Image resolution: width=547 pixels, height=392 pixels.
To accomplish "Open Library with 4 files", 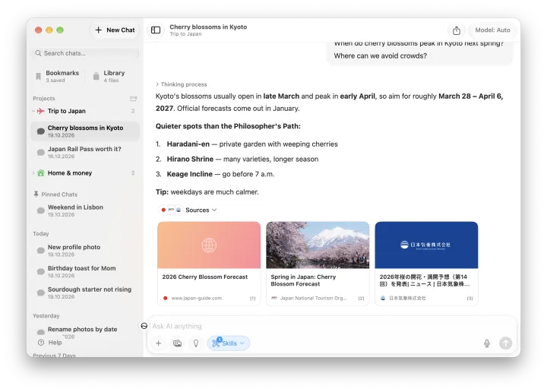I will pyautogui.click(x=109, y=76).
